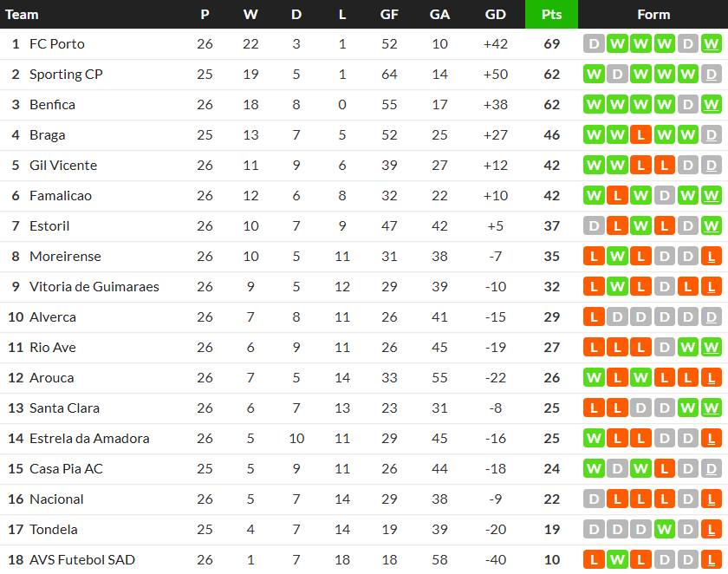Click FC Porto's underlined latest W badge
This screenshot has height=574, width=728.
(712, 44)
